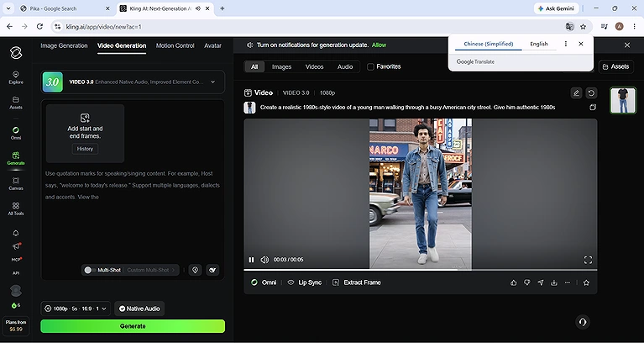This screenshot has width=644, height=343.
Task: Open the MCP sidebar entry
Action: coord(16,260)
